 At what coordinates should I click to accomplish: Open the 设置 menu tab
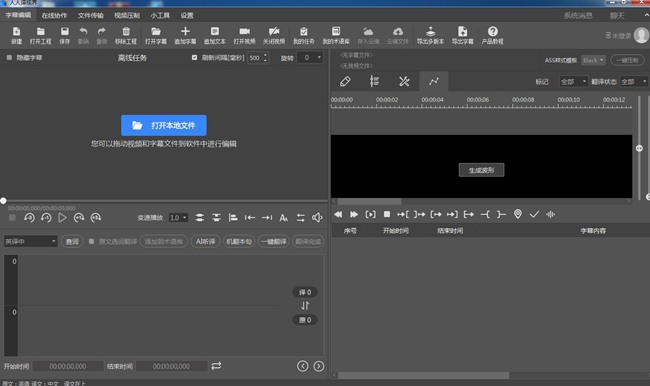click(187, 15)
